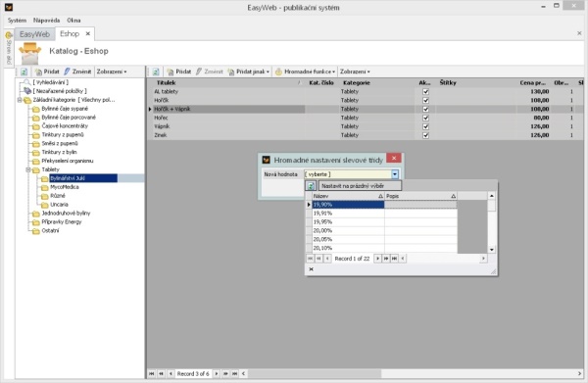
Task: Open Hromadné funkce dropdown
Action: coord(305,72)
